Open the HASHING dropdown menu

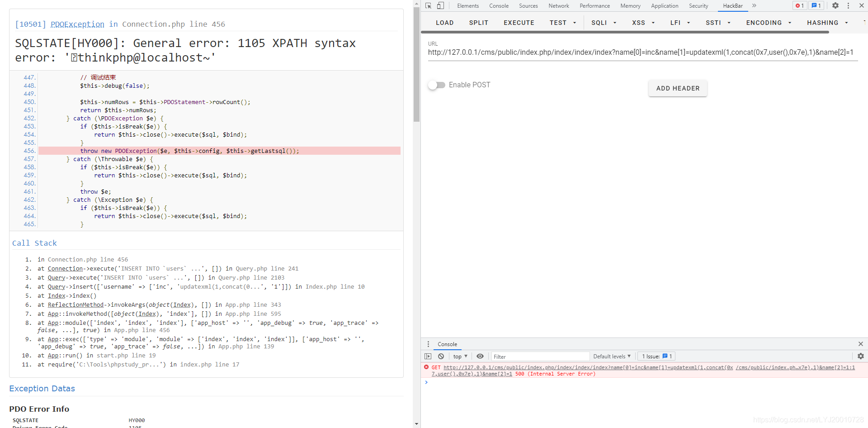click(827, 23)
